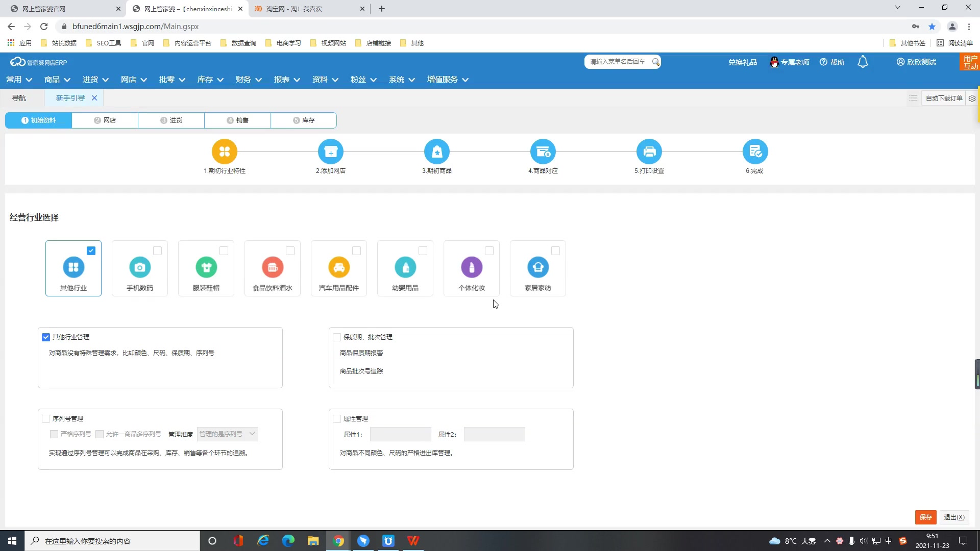
Task: Click the 期初商品 step icon
Action: [x=437, y=152]
